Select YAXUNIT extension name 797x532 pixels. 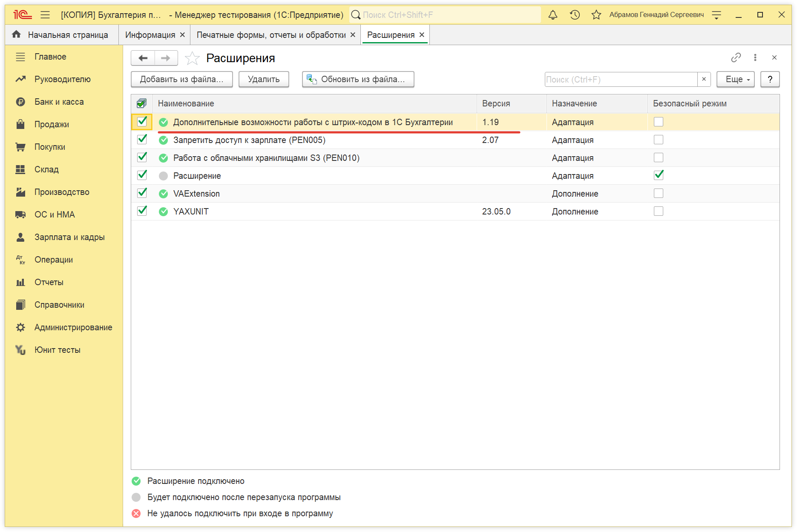click(191, 211)
